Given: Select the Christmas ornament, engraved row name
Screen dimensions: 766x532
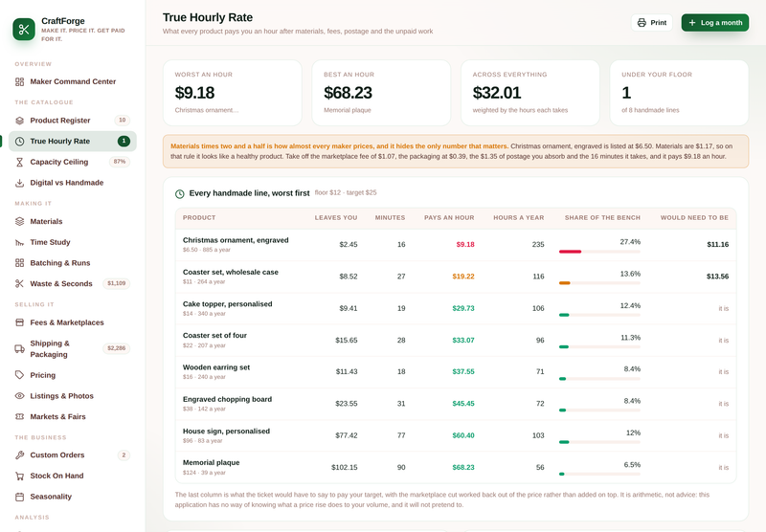Looking at the screenshot, I should tap(236, 240).
